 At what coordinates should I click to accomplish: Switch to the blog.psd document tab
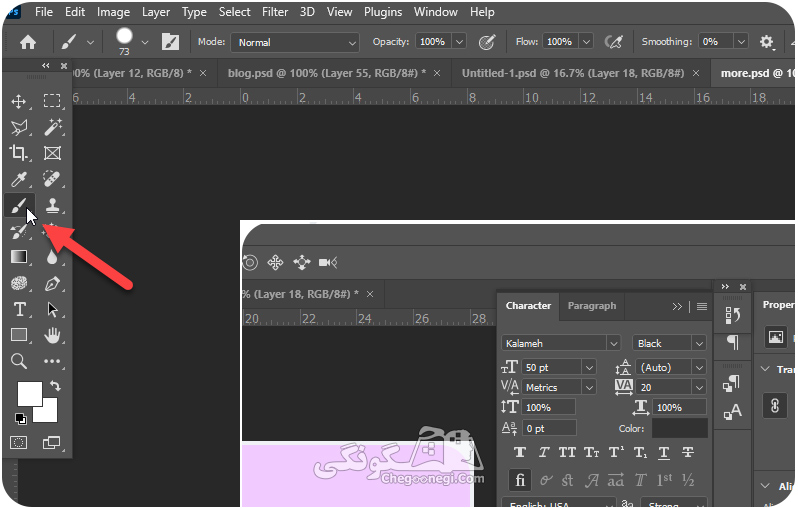(327, 73)
